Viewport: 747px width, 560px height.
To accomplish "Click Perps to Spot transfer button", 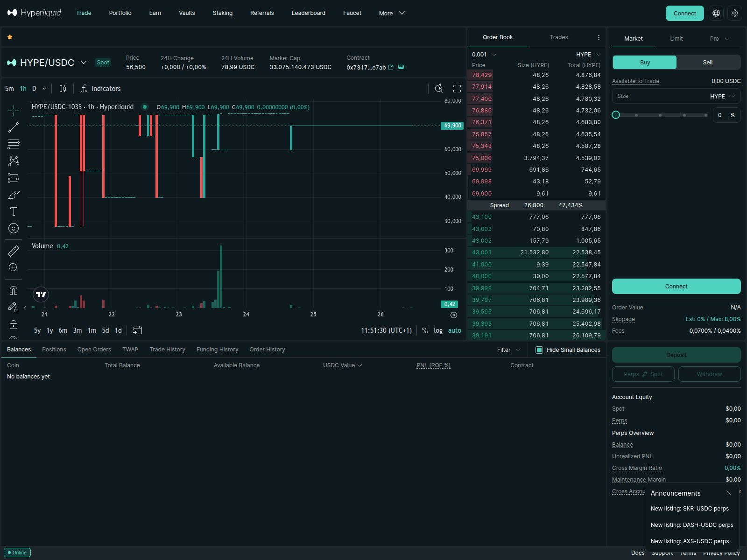I will [x=643, y=374].
